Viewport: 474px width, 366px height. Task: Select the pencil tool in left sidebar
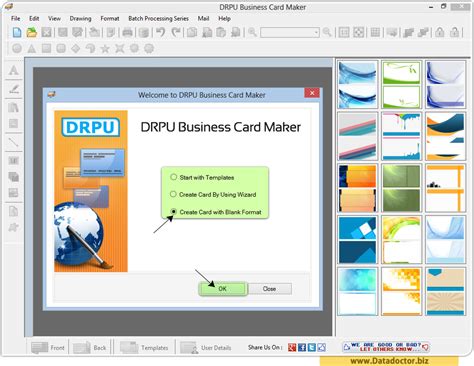click(14, 89)
